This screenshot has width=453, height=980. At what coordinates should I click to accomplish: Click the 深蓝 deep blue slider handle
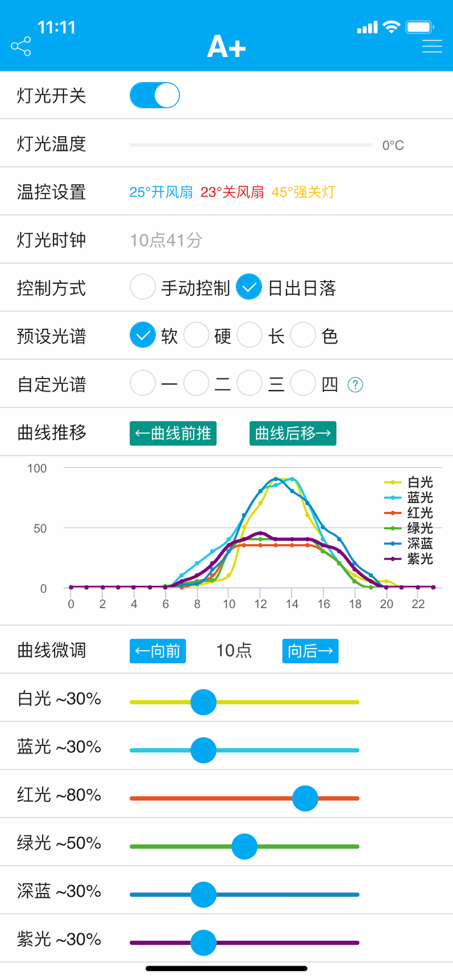pyautogui.click(x=203, y=895)
